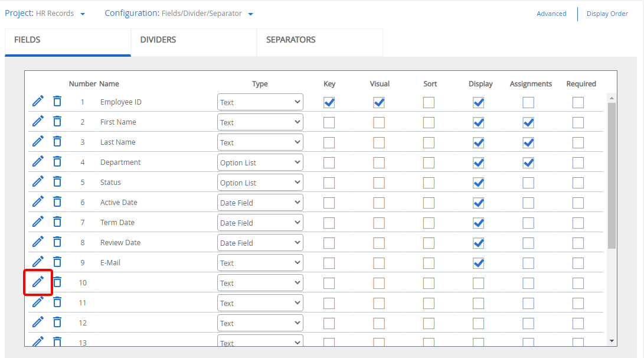Open the Advanced link

(551, 14)
